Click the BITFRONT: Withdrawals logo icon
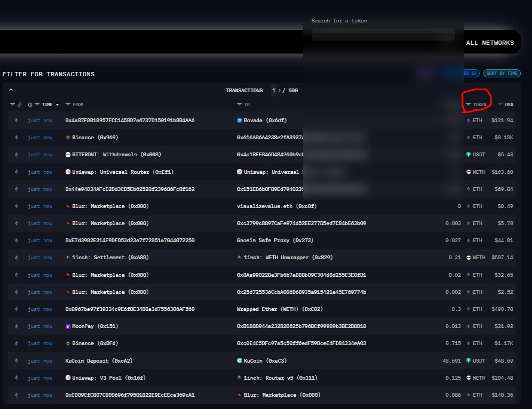This screenshot has width=532, height=409. pos(68,154)
